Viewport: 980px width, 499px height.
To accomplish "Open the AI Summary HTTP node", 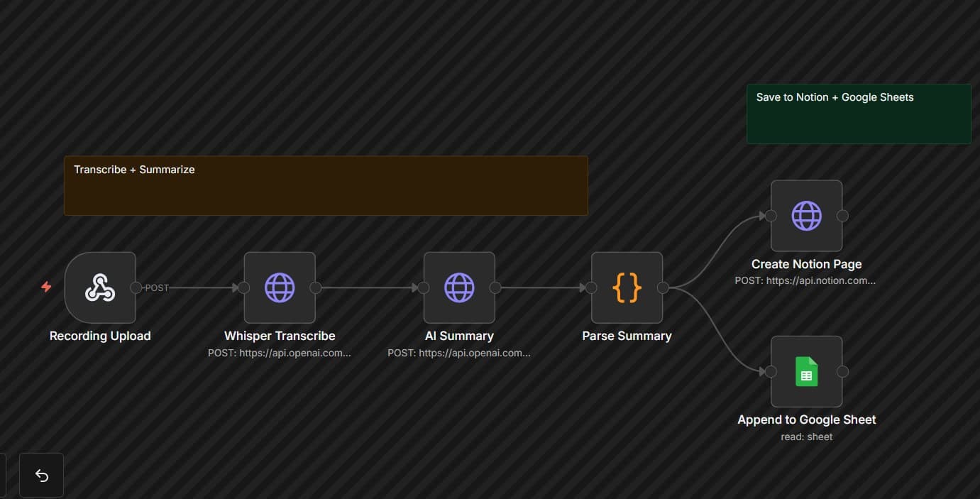I will [x=459, y=287].
